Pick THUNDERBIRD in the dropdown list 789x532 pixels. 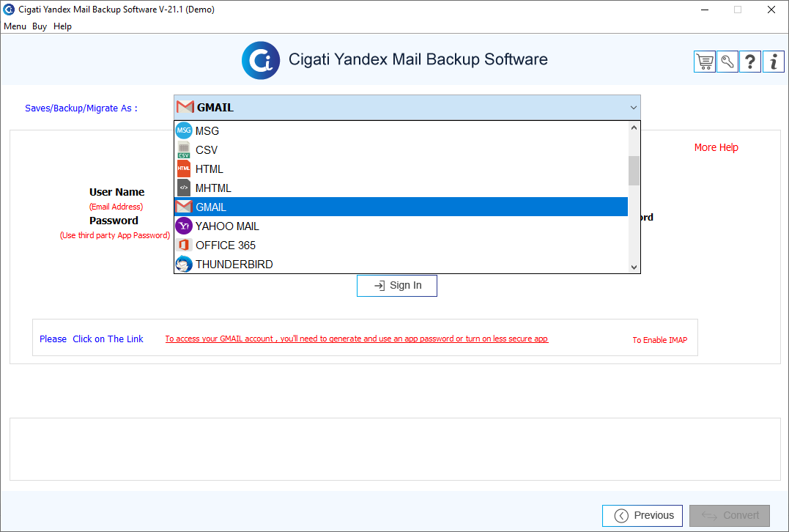[x=401, y=265]
